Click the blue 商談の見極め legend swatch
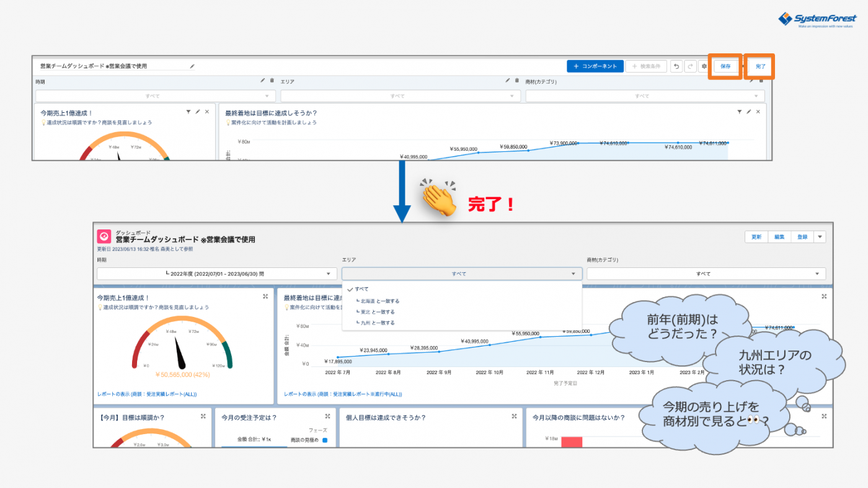 324,440
